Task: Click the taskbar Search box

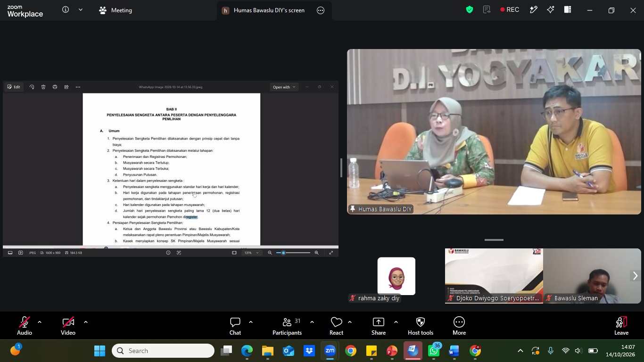Action: pyautogui.click(x=163, y=351)
